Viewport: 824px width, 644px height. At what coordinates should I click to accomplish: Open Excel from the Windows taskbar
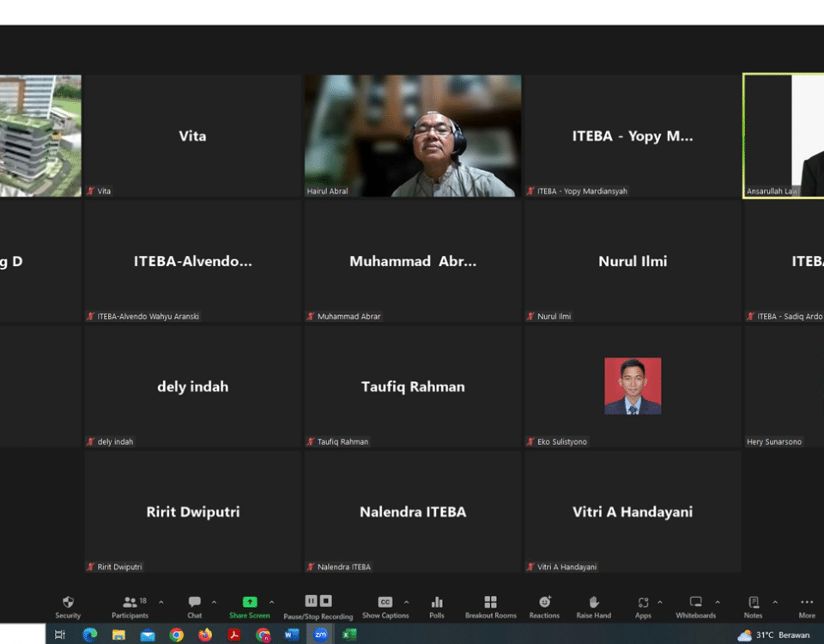(349, 635)
